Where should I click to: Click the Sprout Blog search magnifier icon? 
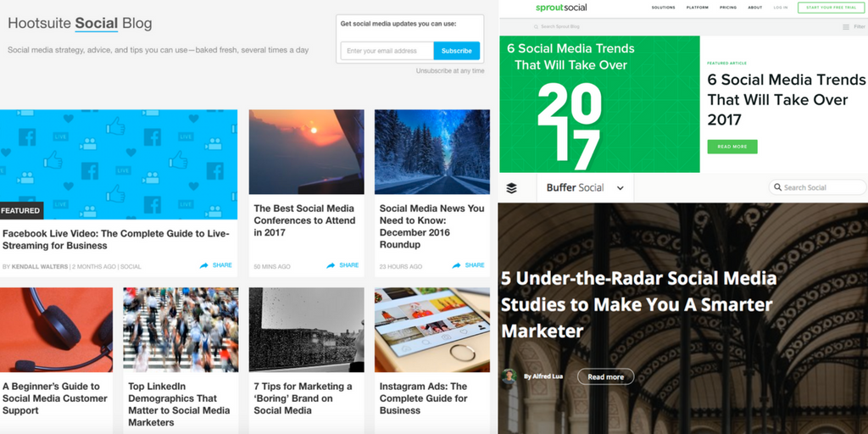tap(536, 26)
